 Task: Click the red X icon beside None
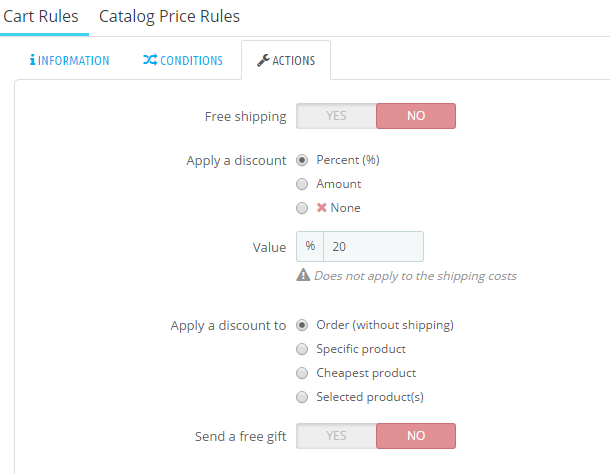pos(321,207)
